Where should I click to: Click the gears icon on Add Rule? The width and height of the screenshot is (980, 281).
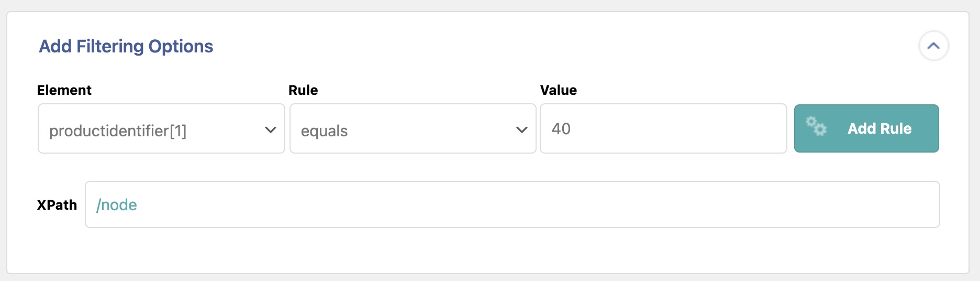(816, 126)
